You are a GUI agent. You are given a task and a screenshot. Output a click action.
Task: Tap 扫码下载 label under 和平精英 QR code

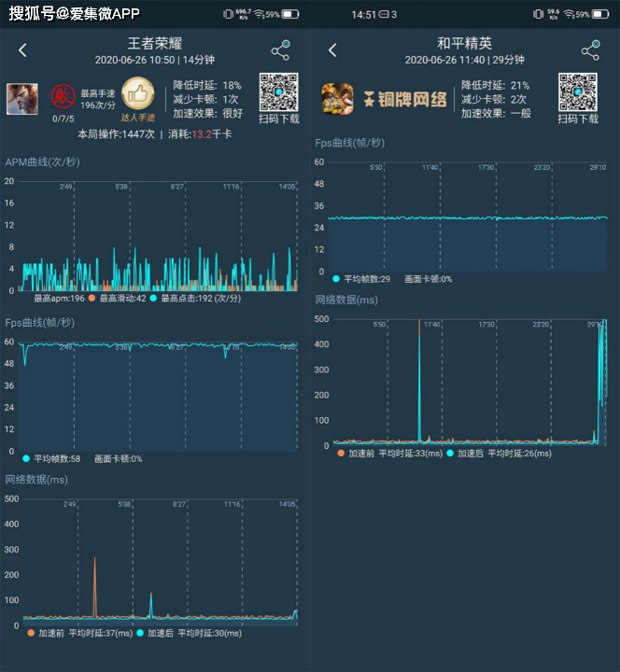(578, 119)
